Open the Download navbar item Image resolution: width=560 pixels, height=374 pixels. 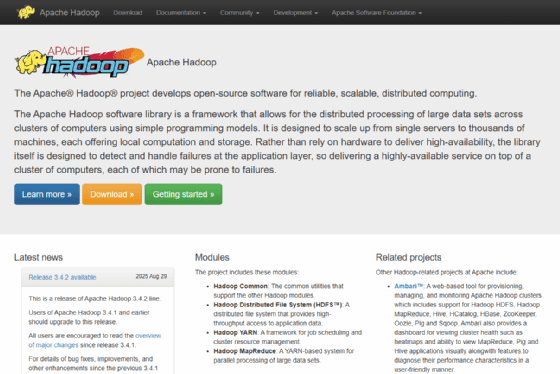(x=128, y=13)
